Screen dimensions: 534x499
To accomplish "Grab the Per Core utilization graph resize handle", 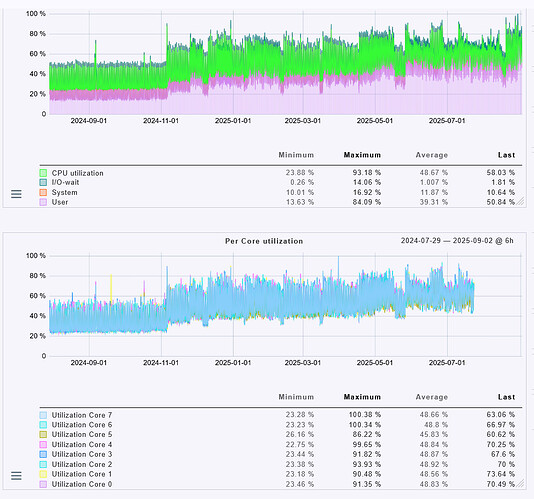I will [520, 483].
